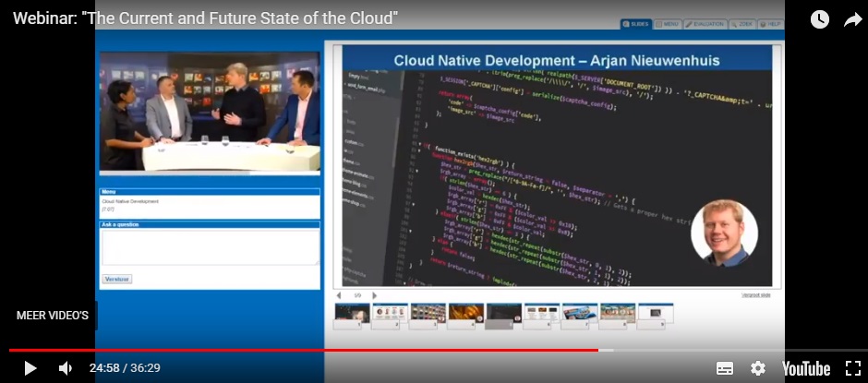Click the Verstuur send button
This screenshot has height=383, width=868.
[116, 279]
